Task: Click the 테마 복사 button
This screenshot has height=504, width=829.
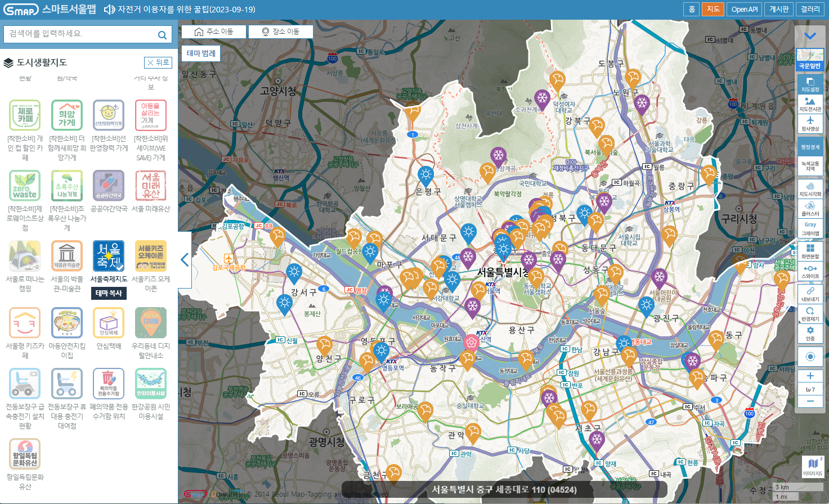Action: click(109, 293)
